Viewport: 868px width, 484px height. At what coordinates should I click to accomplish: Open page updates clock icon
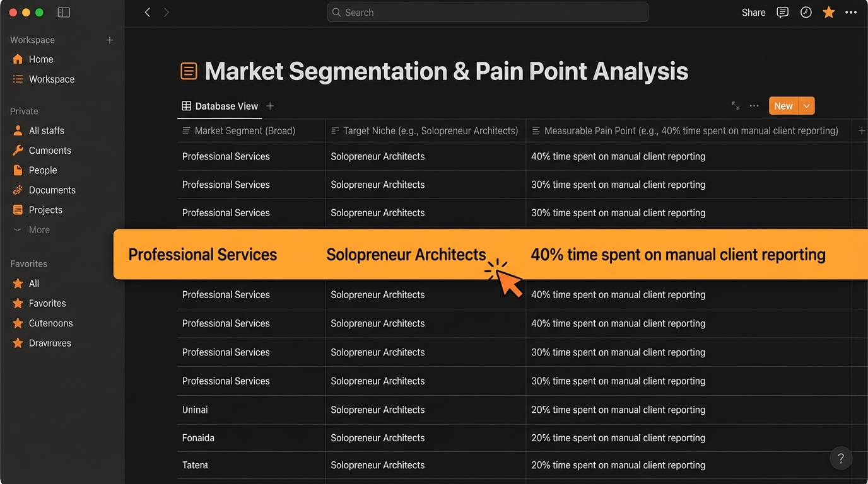(x=806, y=13)
